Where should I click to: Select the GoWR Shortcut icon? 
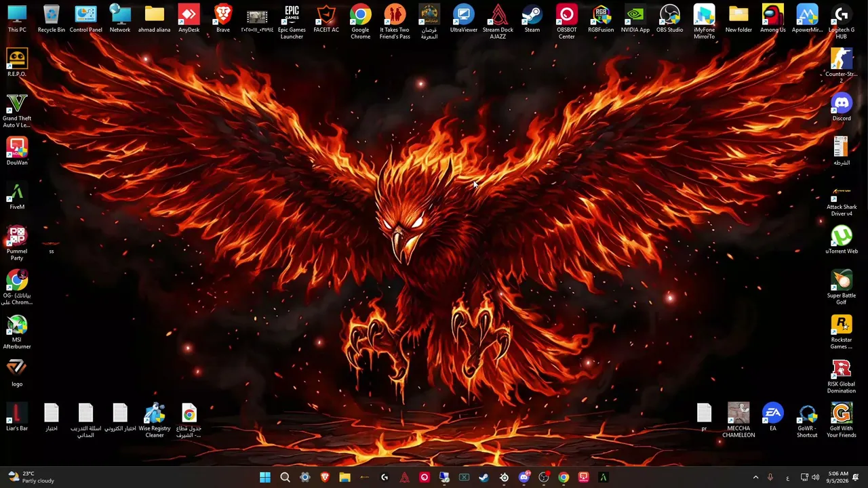tap(807, 420)
